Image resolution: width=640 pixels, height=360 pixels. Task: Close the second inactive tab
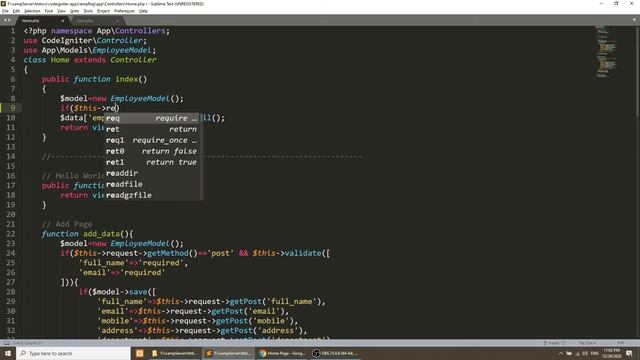click(117, 20)
